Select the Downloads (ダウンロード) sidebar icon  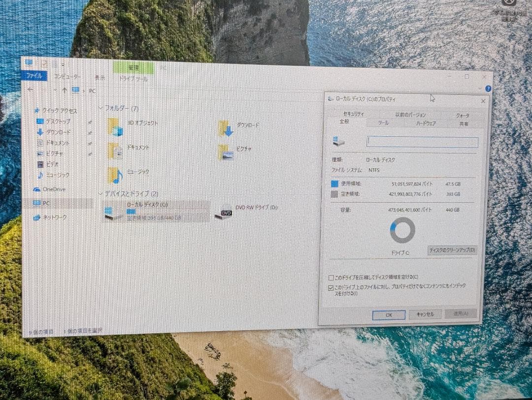click(40, 131)
